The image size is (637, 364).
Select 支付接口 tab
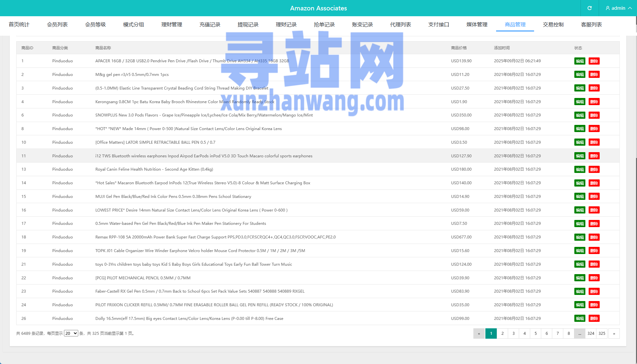439,25
